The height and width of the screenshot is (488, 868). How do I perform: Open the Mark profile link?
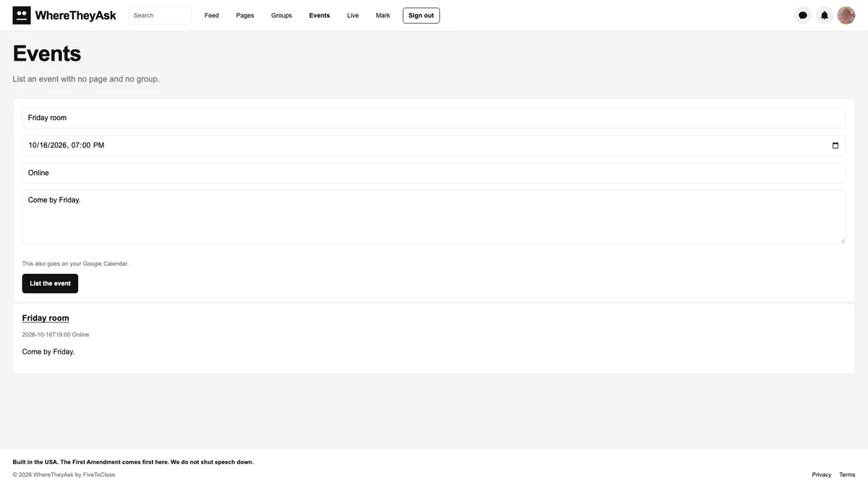pyautogui.click(x=383, y=15)
